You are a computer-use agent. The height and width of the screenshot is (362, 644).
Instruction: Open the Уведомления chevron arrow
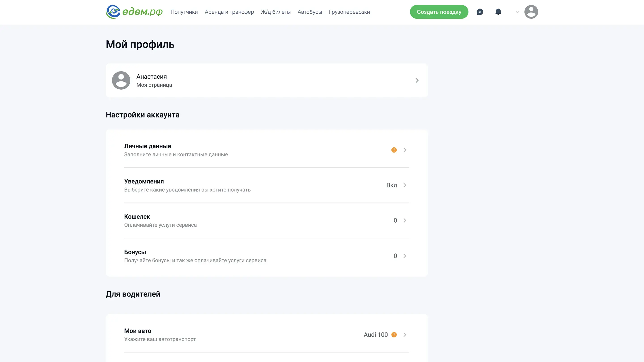click(405, 185)
